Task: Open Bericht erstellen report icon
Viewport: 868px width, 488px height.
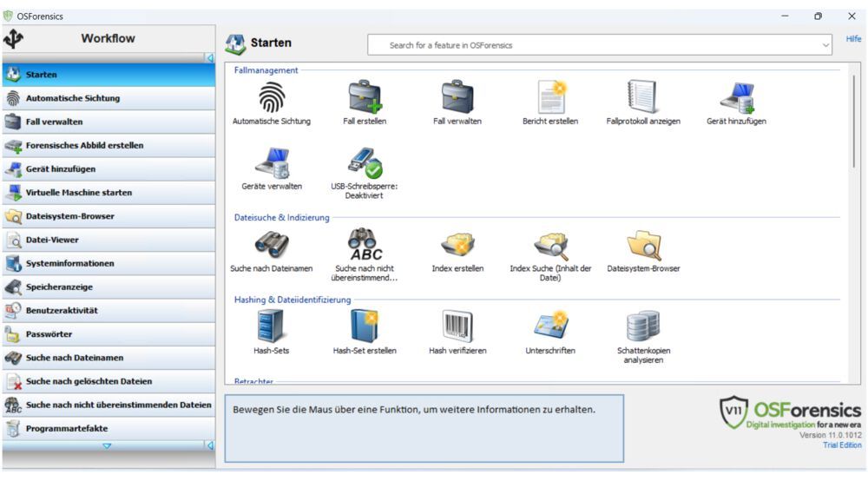Action: coord(550,96)
